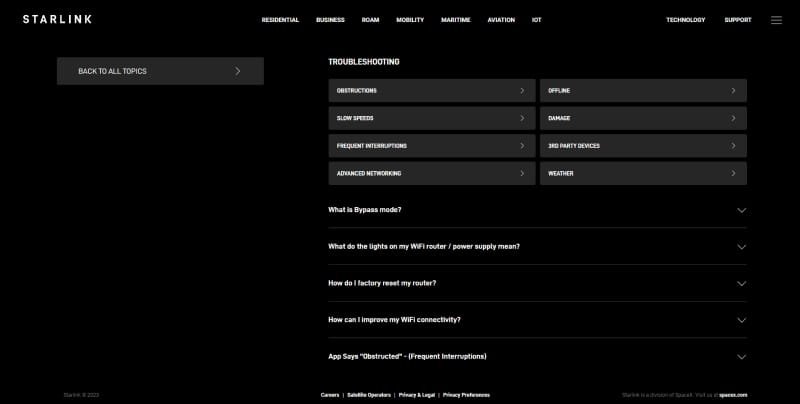Image resolution: width=800 pixels, height=404 pixels.
Task: Open the Aviation nav item
Action: (x=501, y=20)
